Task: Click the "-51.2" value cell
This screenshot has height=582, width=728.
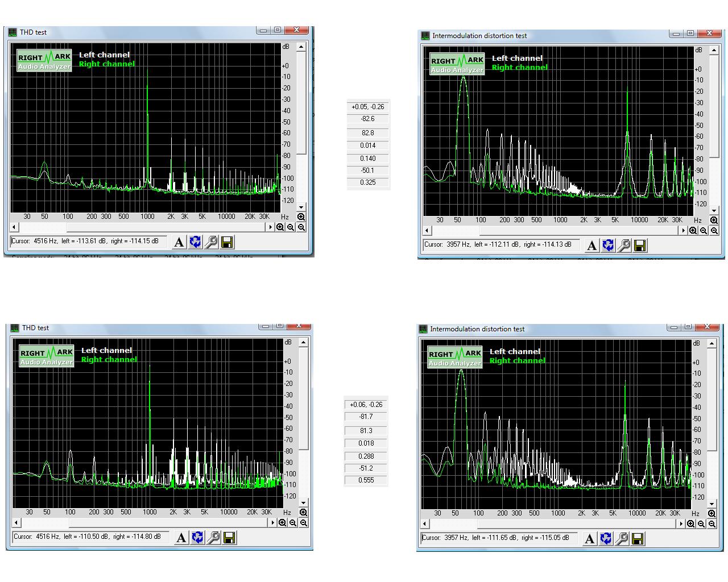Action: coord(366,468)
